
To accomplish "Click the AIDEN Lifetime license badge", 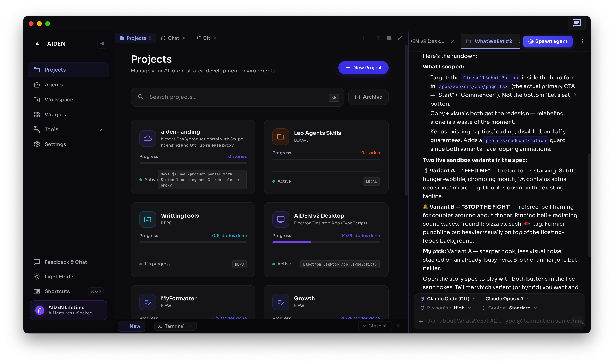I will point(68,310).
